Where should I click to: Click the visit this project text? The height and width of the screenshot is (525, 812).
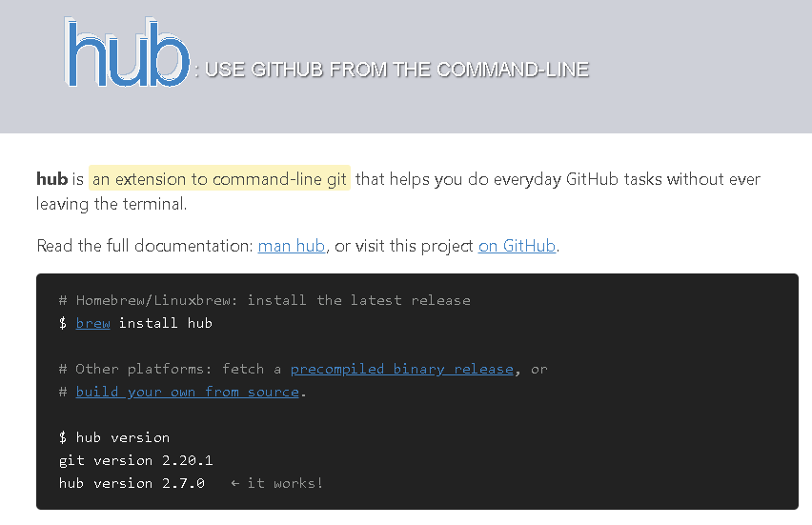413,246
